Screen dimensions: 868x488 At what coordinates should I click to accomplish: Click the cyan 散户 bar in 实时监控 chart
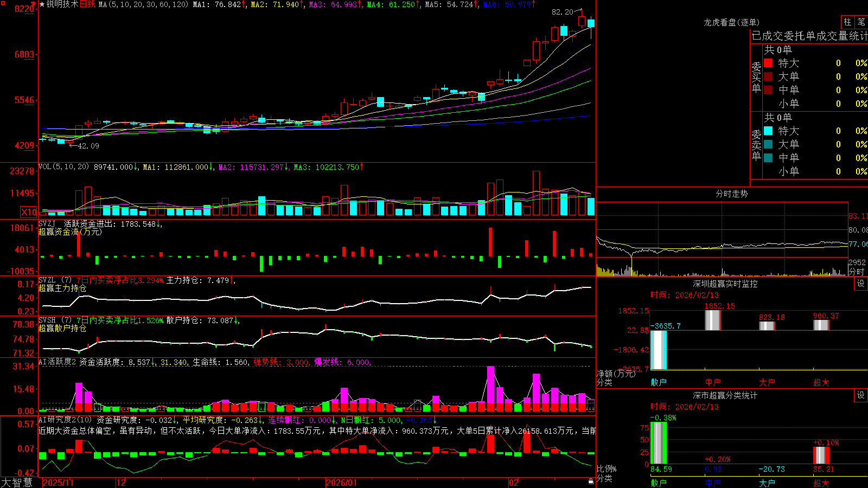coord(659,350)
